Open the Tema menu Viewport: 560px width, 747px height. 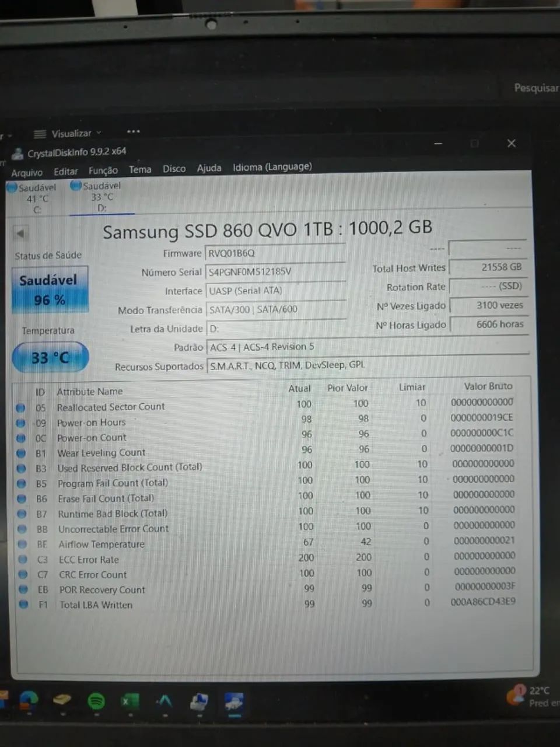[x=140, y=169]
